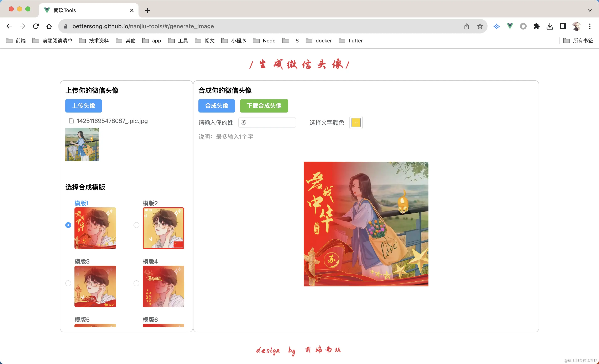Open the 所有书签 folder

[578, 41]
